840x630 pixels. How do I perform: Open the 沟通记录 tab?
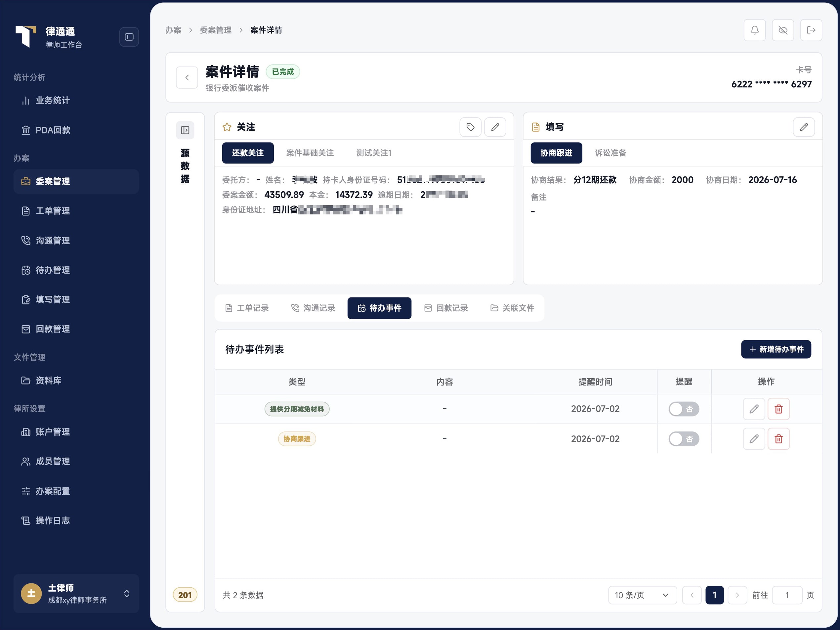[313, 308]
